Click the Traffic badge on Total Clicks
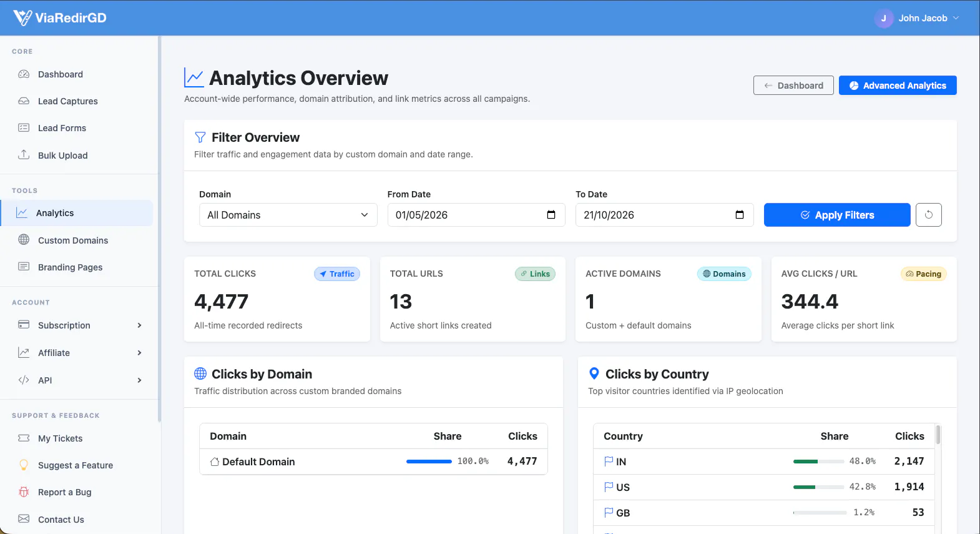The width and height of the screenshot is (980, 534). point(337,274)
